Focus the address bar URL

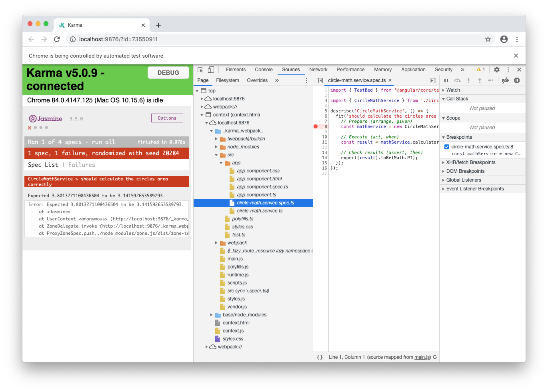(x=118, y=39)
